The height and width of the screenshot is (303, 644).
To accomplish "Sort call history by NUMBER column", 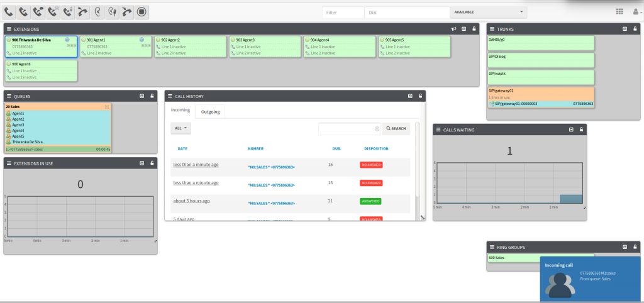I will point(255,148).
